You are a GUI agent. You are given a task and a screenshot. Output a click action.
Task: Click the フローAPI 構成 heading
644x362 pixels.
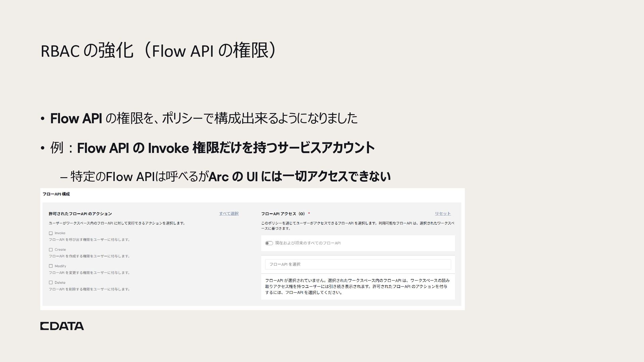pyautogui.click(x=56, y=194)
